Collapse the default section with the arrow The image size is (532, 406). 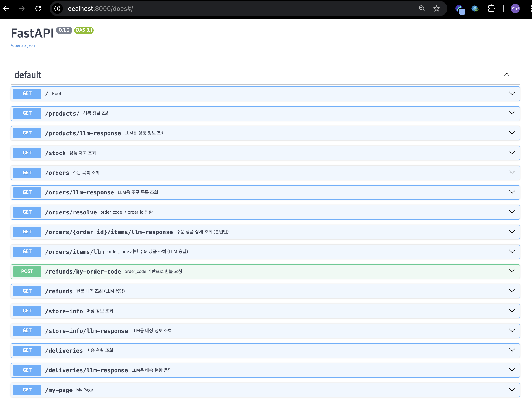coord(507,75)
